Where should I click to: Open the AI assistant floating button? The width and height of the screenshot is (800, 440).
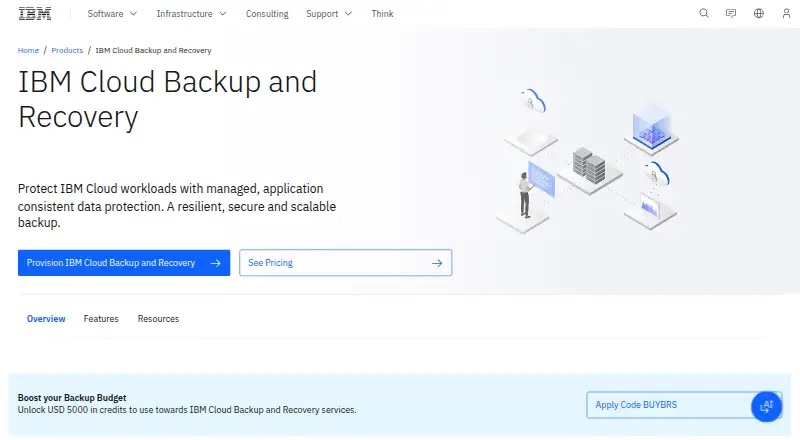(766, 406)
